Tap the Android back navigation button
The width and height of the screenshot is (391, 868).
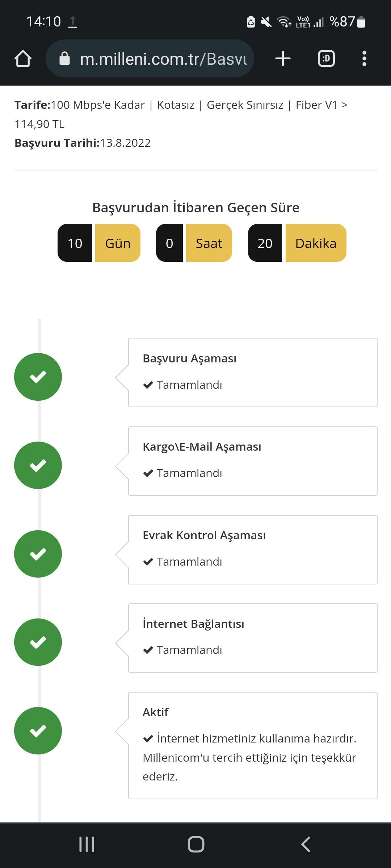coord(306,844)
